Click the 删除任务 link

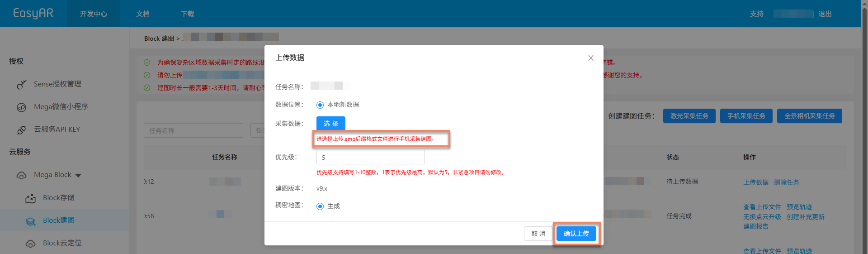pos(787,182)
